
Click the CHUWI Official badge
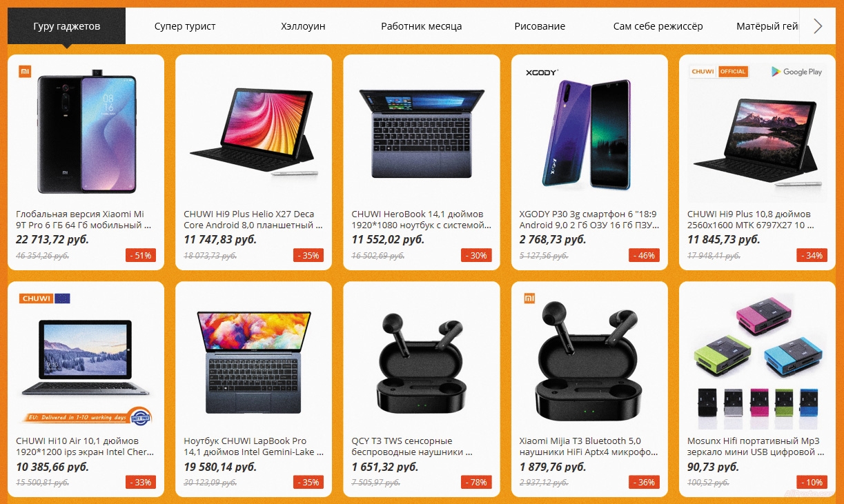[x=718, y=72]
